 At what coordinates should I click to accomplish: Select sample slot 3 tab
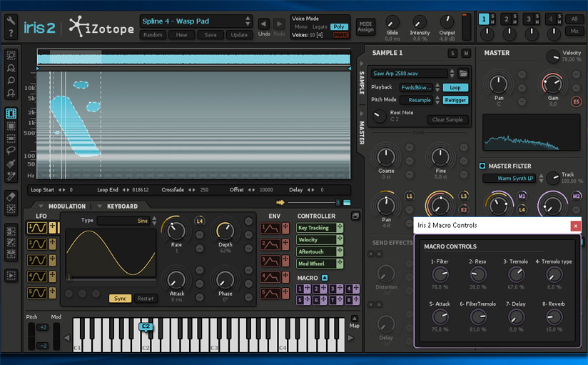pos(529,19)
